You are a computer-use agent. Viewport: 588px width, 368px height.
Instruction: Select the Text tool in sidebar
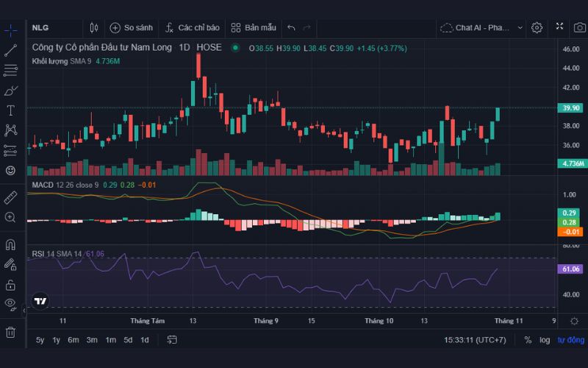tap(10, 110)
